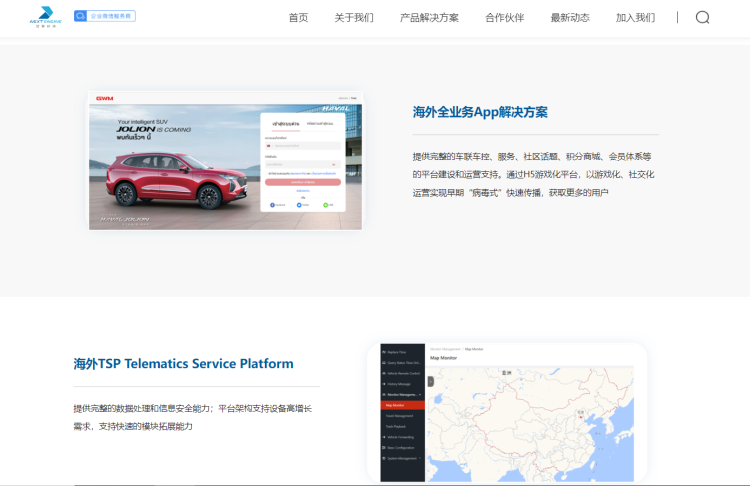Click the NextEngine logo in header
The image size is (750, 486).
pyautogui.click(x=45, y=16)
